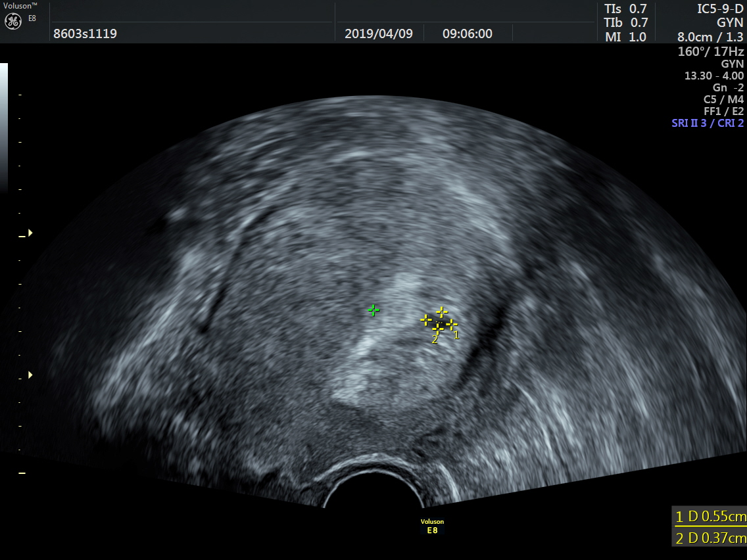Click yellow caliper cross above label 2
The height and width of the screenshot is (560, 747).
pos(437,329)
